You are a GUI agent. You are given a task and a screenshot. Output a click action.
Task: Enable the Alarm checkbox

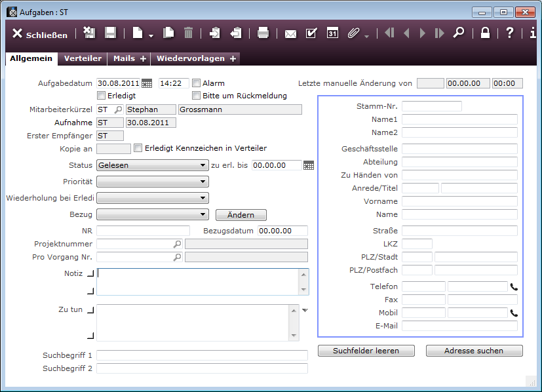tap(197, 83)
